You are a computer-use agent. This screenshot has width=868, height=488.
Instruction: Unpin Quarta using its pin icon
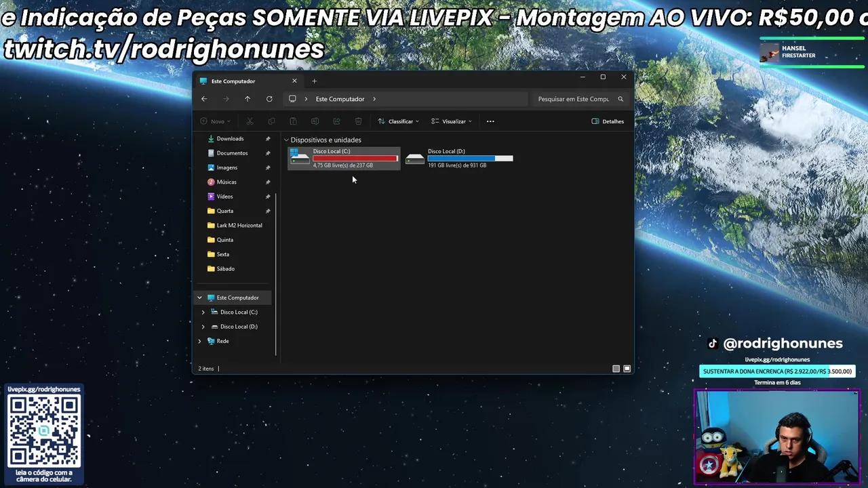[268, 211]
